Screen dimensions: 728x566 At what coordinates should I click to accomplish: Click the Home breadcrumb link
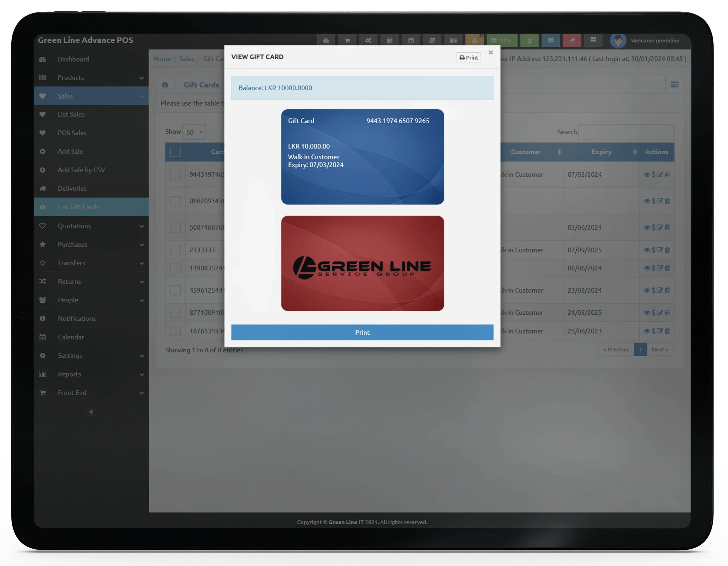pos(162,59)
